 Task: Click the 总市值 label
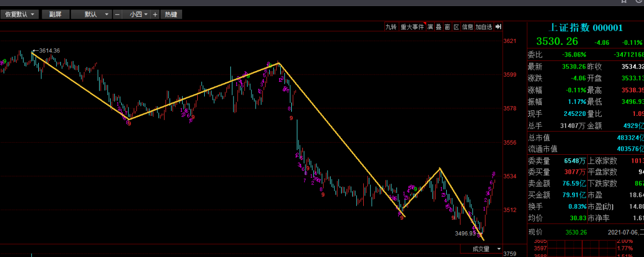coord(539,138)
